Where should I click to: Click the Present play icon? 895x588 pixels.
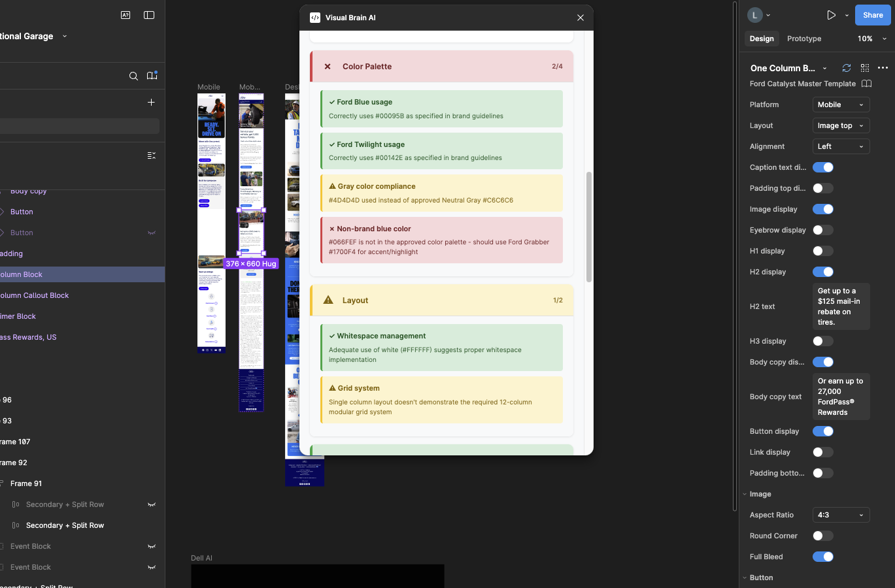(831, 15)
